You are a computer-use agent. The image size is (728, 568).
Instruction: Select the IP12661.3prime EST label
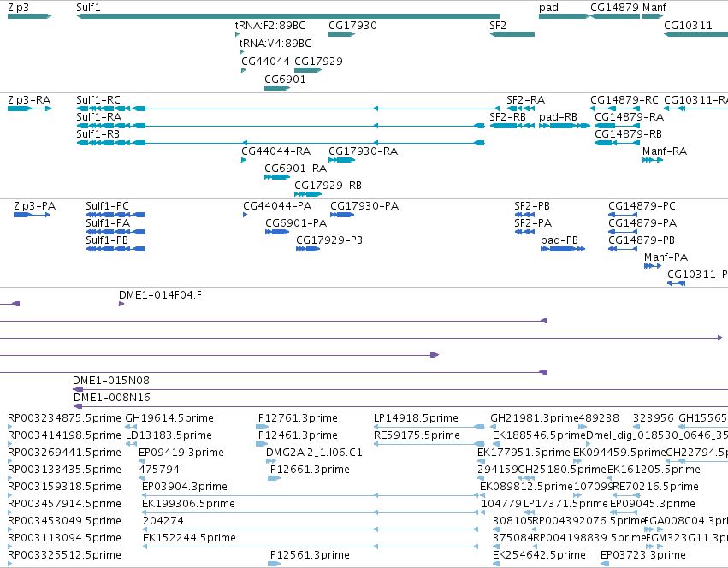tap(309, 470)
